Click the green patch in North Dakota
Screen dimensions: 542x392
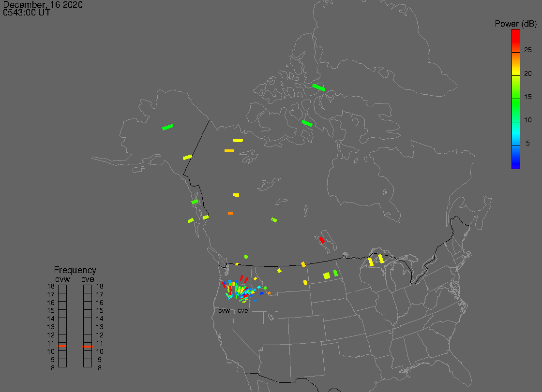coord(335,273)
